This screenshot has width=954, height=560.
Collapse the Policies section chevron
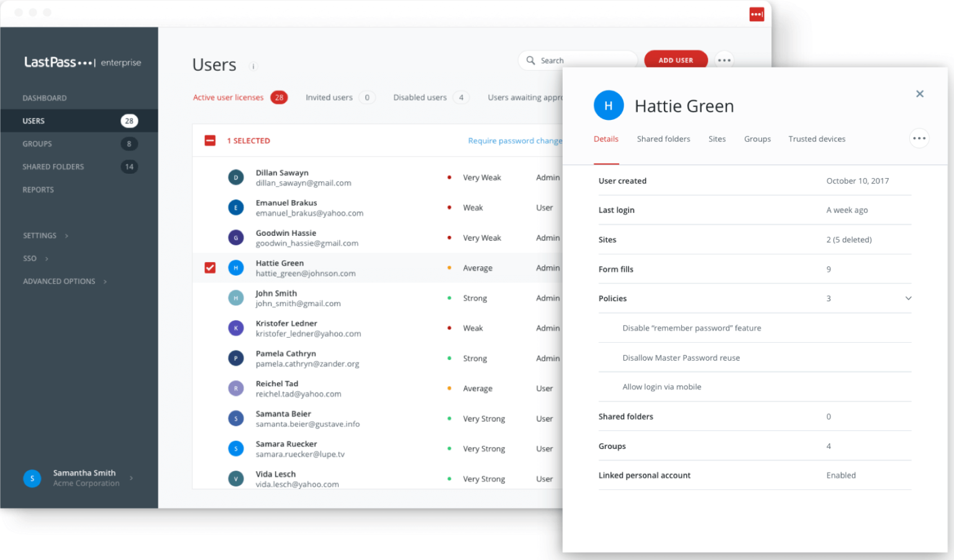coord(909,298)
